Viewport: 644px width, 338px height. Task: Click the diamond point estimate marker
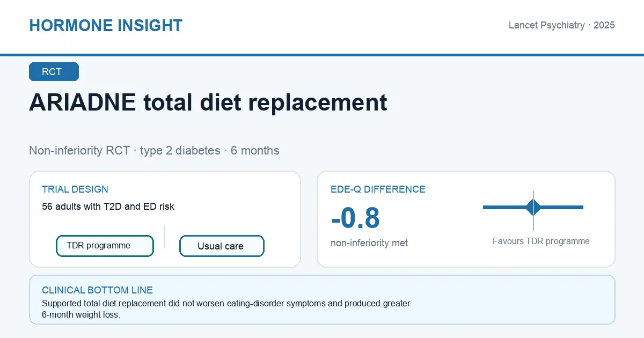pyautogui.click(x=533, y=207)
